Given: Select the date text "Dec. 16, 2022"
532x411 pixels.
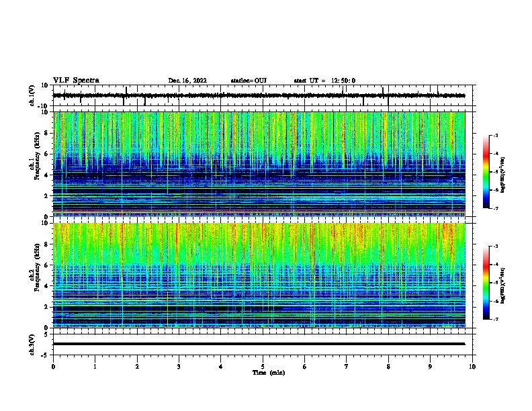Looking at the screenshot, I should (x=187, y=81).
